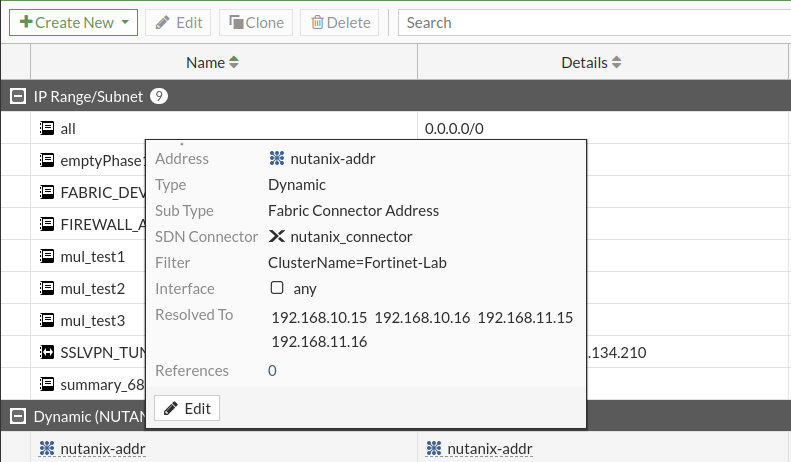Click the nutanix_connector SDN connector icon
The image size is (791, 462).
[277, 236]
